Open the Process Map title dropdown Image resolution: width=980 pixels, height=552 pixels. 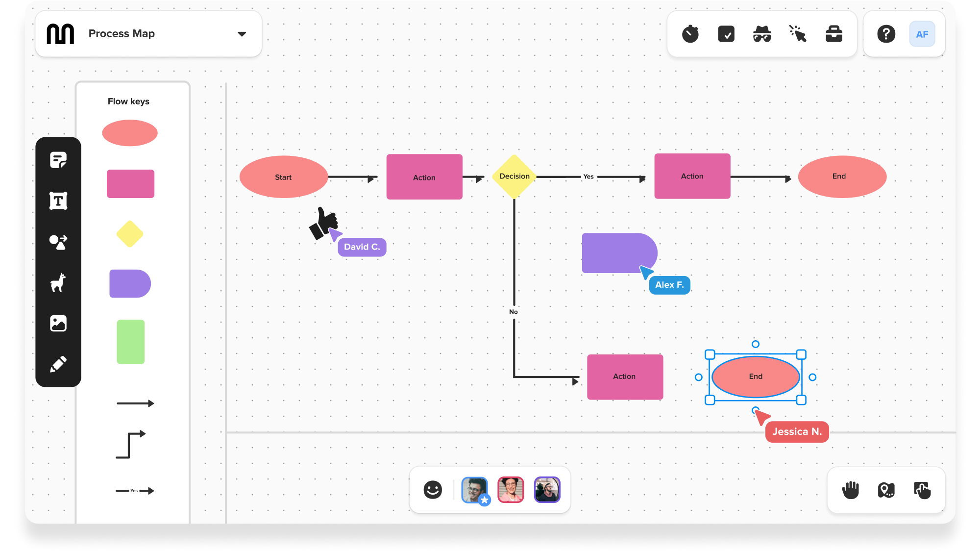pos(241,34)
